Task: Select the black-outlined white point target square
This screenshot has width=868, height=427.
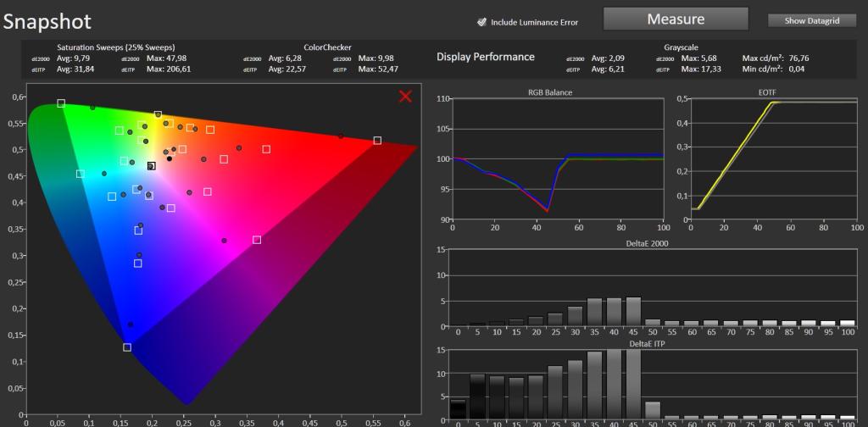Action: coord(151,166)
